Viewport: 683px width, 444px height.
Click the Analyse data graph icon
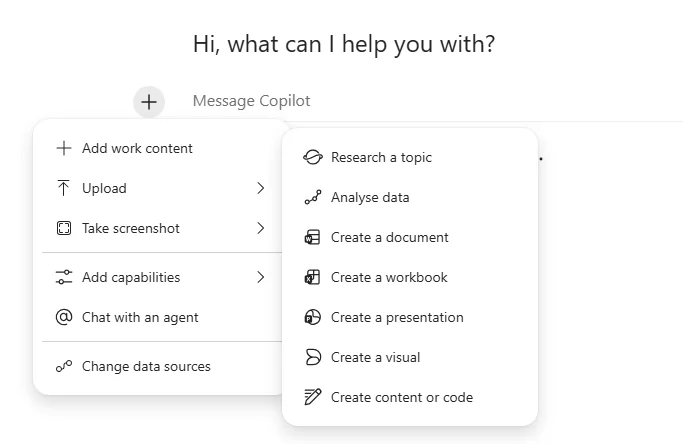point(313,197)
